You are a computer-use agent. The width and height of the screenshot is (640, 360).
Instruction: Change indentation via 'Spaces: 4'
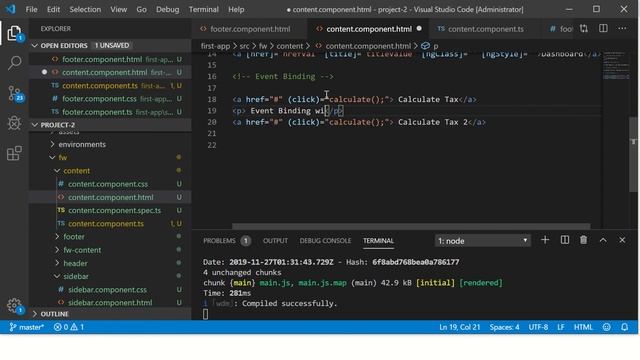point(504,327)
